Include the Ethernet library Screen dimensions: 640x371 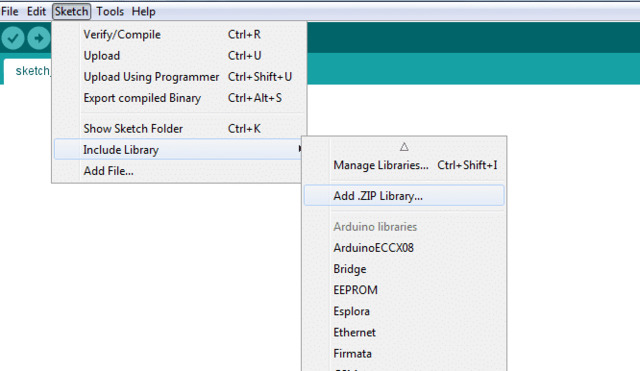[404, 333]
